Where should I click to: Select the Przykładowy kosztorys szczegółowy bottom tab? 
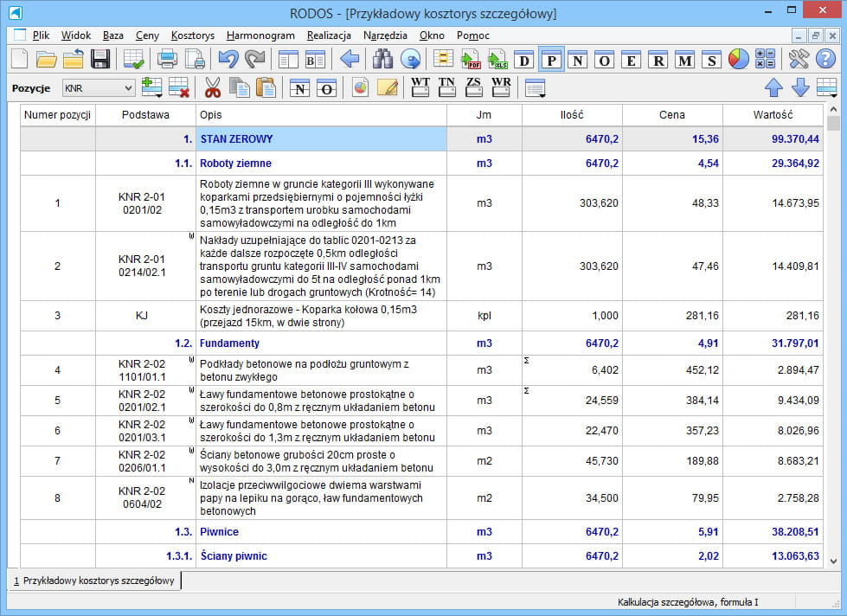(x=93, y=580)
